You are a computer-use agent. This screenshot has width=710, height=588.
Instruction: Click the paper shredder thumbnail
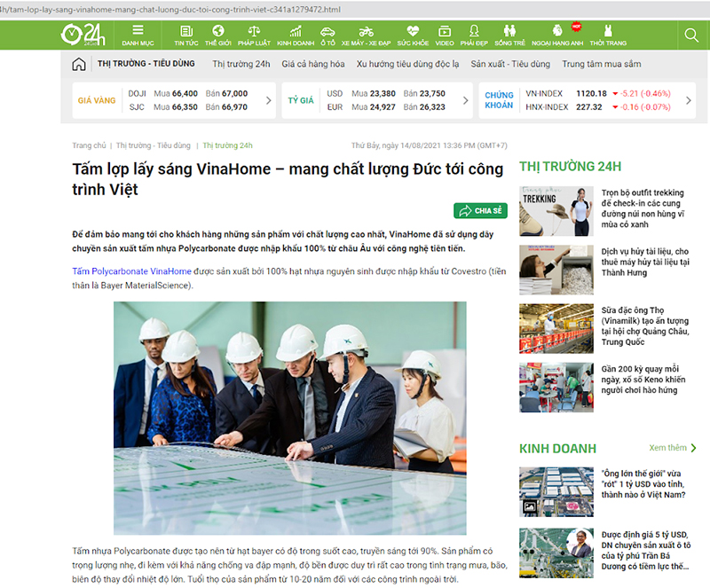tap(556, 270)
